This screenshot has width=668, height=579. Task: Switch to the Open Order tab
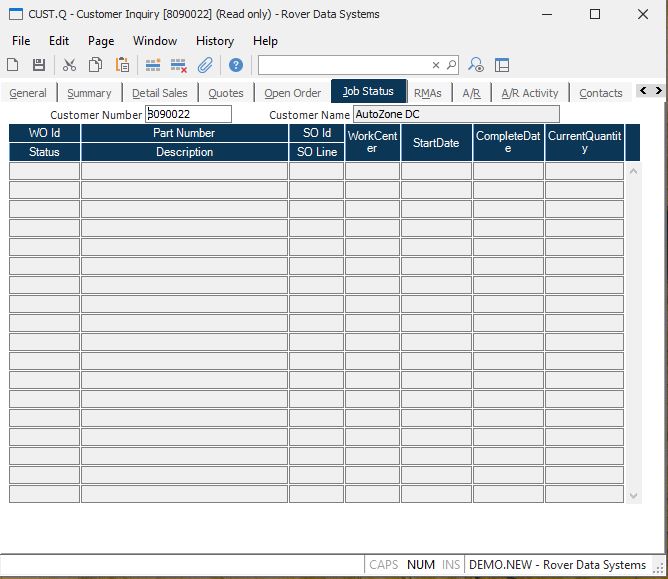point(292,93)
